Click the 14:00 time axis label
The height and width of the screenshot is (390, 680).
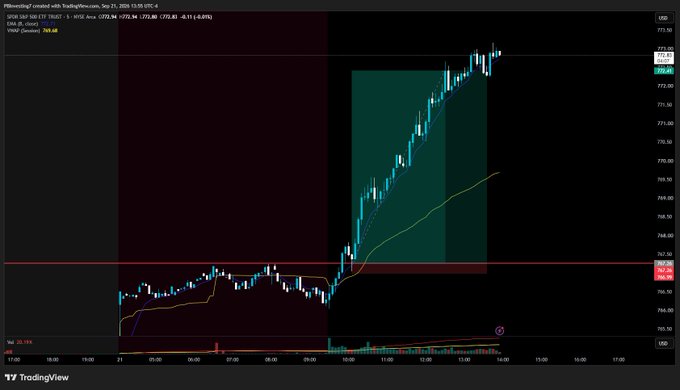[503, 360]
